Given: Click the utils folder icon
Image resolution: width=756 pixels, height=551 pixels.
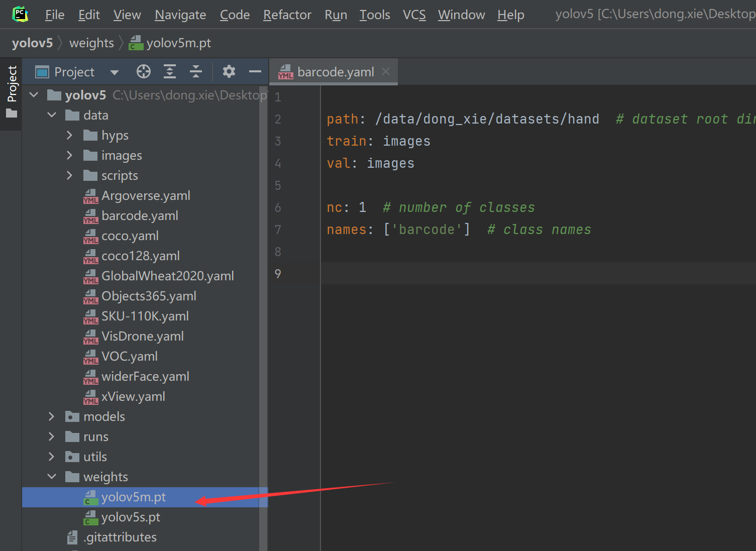Looking at the screenshot, I should pos(72,457).
